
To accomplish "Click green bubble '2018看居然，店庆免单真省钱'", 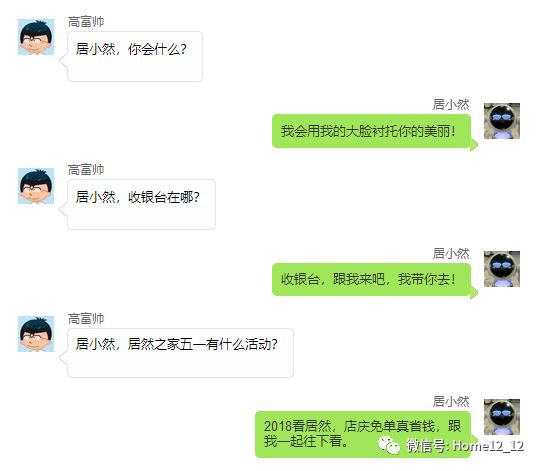I will pos(363,434).
